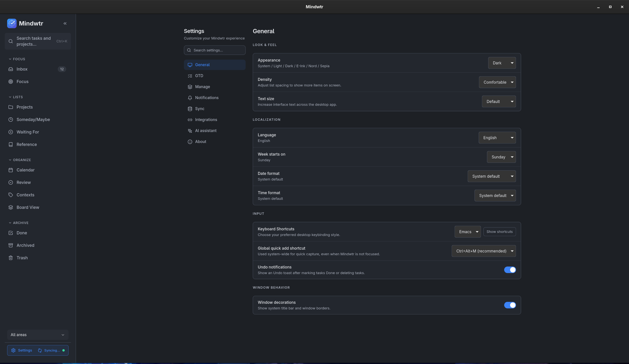Open the Keyboard Shortcuts Emacs dropdown
This screenshot has height=364, width=629.
point(468,232)
